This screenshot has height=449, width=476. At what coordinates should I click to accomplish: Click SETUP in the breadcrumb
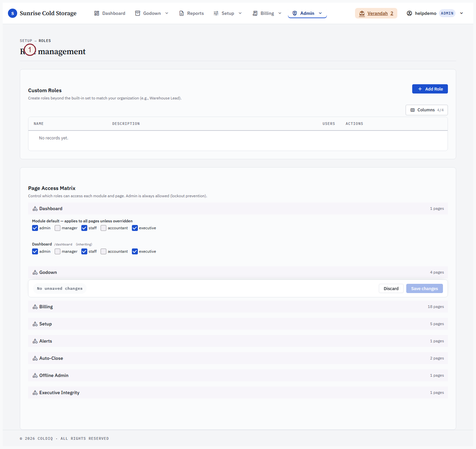tap(26, 41)
